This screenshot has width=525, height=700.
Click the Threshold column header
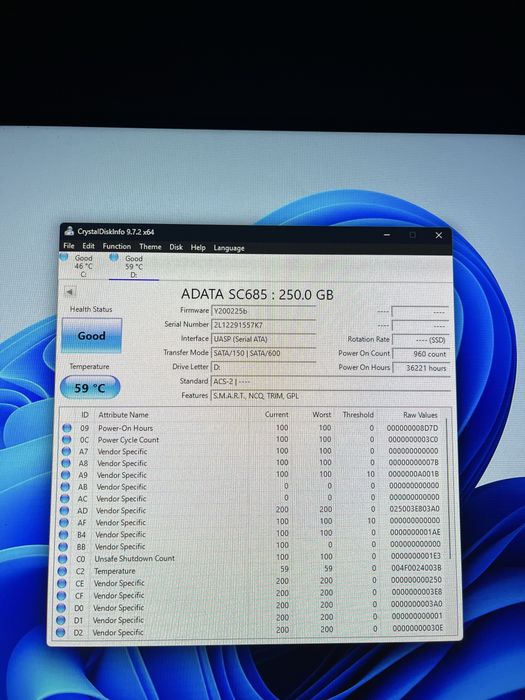358,414
